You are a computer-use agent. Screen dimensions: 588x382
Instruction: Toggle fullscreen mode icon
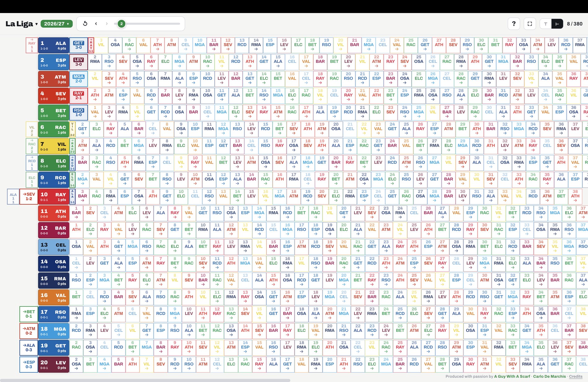click(x=530, y=24)
